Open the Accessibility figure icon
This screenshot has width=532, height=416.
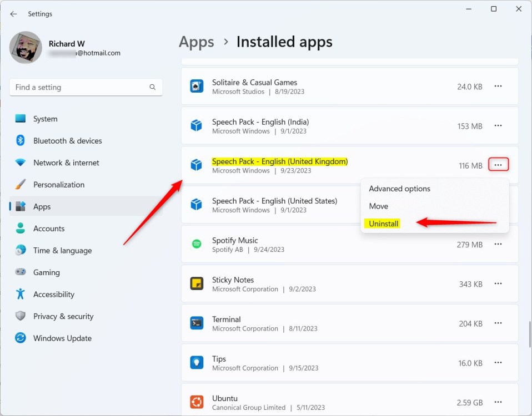pyautogui.click(x=21, y=294)
